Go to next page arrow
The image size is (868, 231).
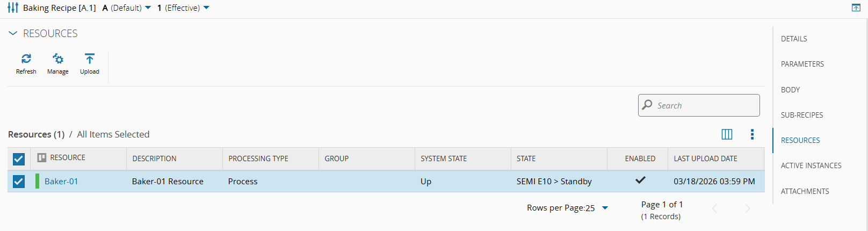coord(747,208)
